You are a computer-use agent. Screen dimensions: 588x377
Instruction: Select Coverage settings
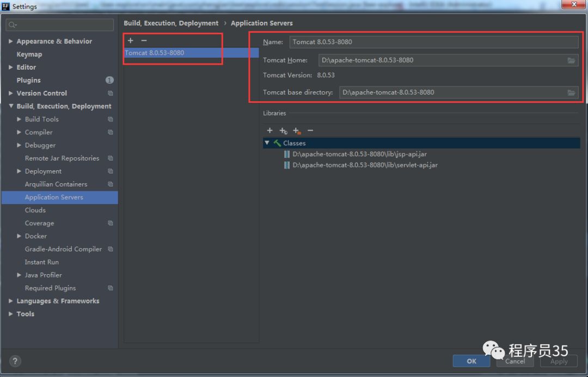click(39, 224)
